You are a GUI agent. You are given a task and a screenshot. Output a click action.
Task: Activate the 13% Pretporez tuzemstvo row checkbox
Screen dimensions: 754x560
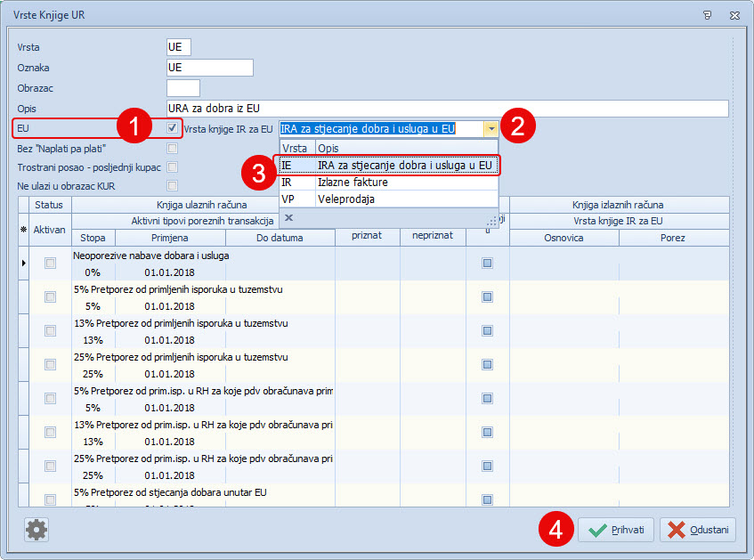pyautogui.click(x=50, y=331)
